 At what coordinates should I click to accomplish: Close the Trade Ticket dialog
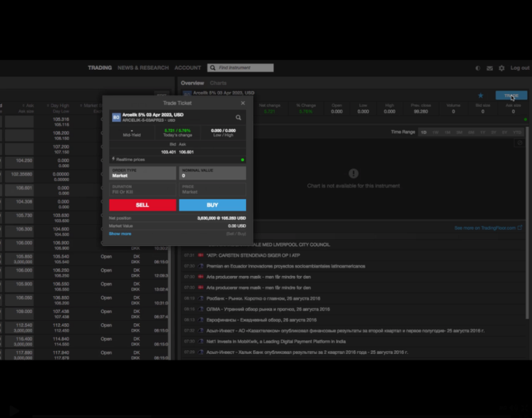(243, 103)
